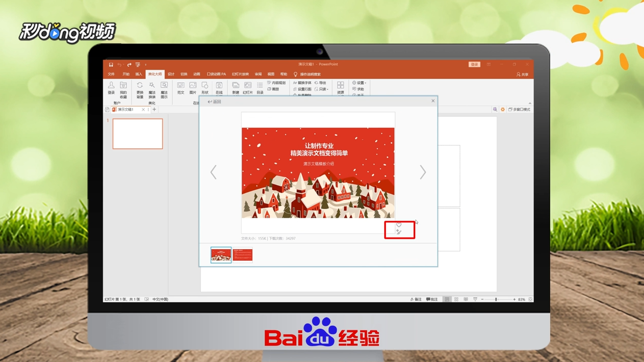This screenshot has width=644, height=362.
Task: Click 更换背景 change background icon
Action: point(140,90)
